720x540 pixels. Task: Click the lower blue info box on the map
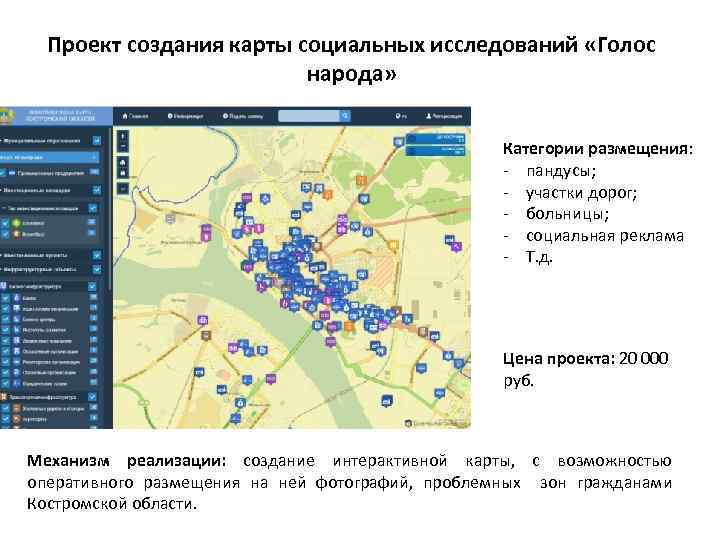tap(435, 150)
